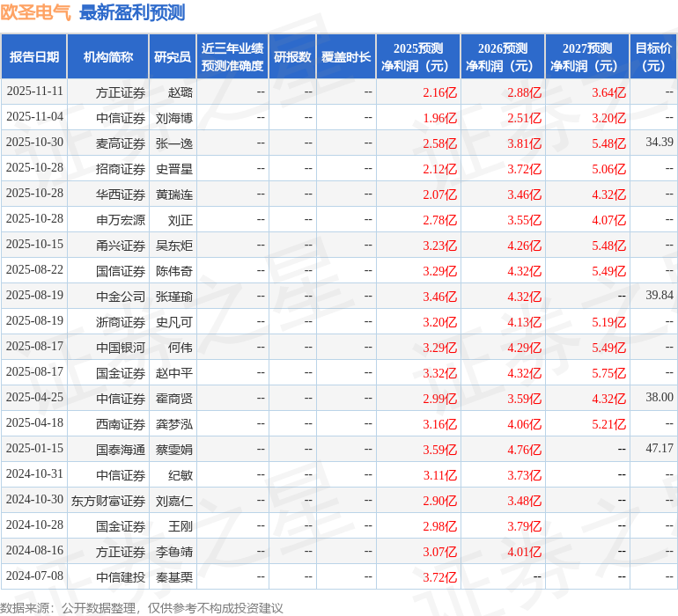Click the 34.39 target price cell
Viewport: 678px width, 616px height.
point(659,143)
